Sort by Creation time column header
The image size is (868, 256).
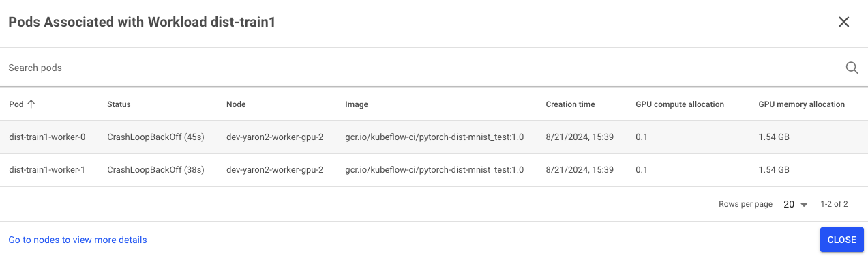pos(570,104)
